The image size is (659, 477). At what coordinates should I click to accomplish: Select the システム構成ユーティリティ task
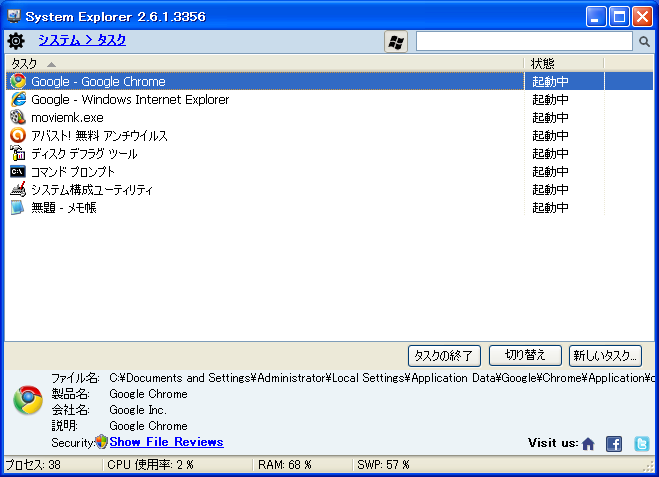click(x=330, y=190)
